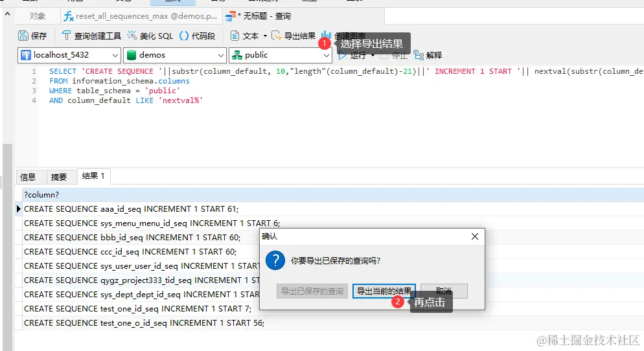
Task: Click Beautify SQL (美化 SQL)
Action: point(150,36)
